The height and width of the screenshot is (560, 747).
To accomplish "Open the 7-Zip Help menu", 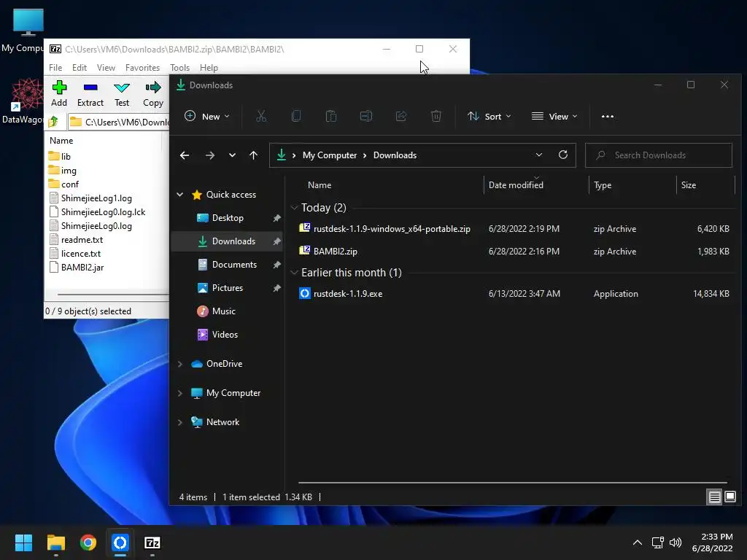I will pos(209,68).
